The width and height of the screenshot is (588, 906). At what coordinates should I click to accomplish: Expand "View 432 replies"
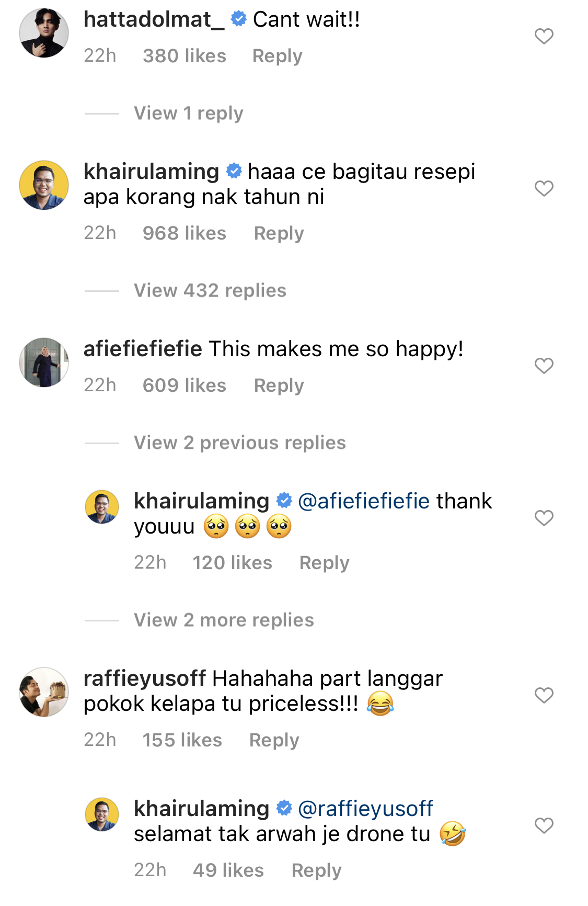[x=210, y=290]
